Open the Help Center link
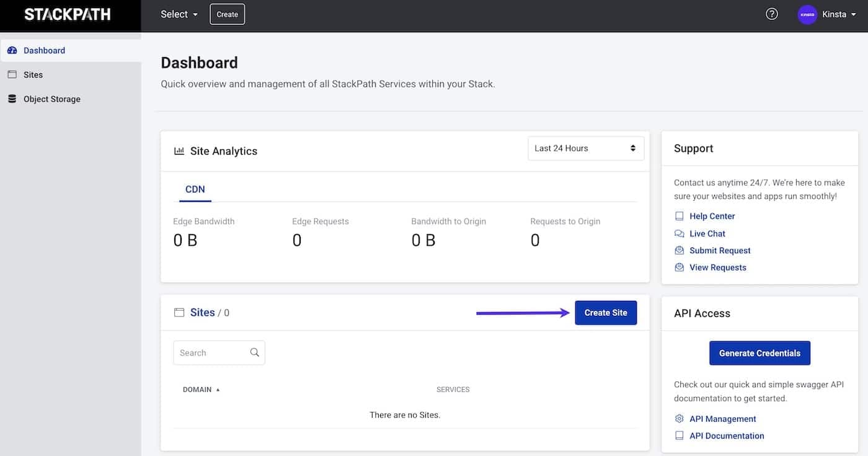The image size is (868, 456). point(712,216)
